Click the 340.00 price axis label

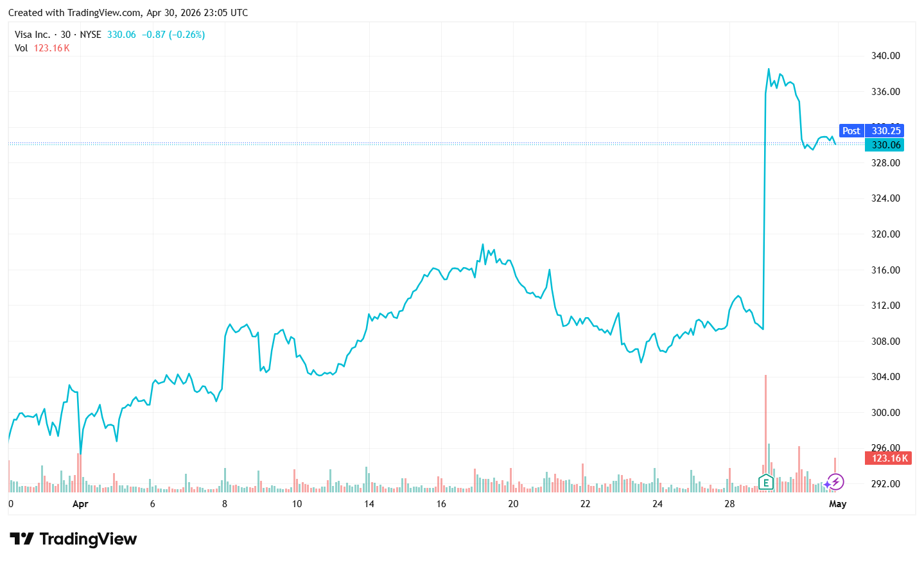pos(885,56)
